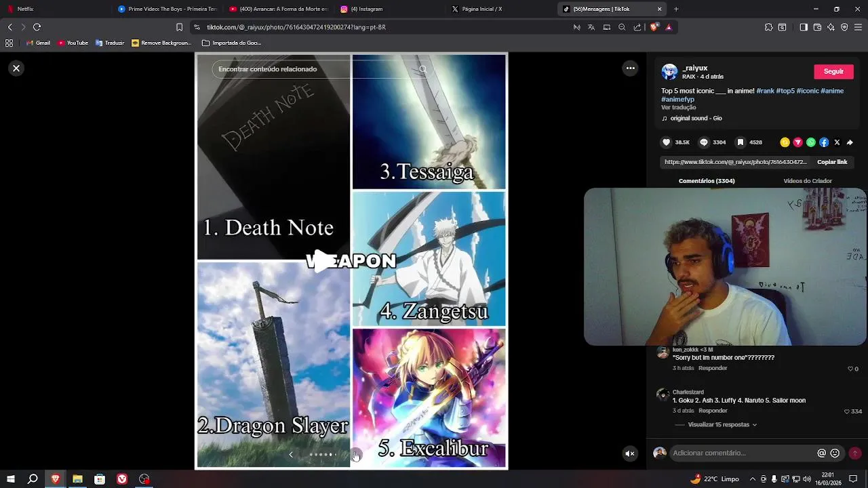
Task: Close the TikTok Mensagens tab
Action: 659,9
